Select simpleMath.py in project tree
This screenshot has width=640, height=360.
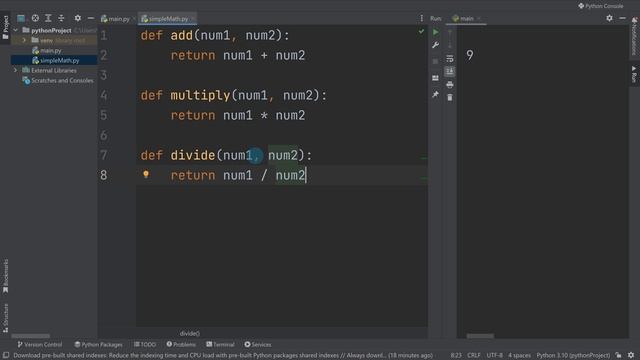tap(60, 60)
